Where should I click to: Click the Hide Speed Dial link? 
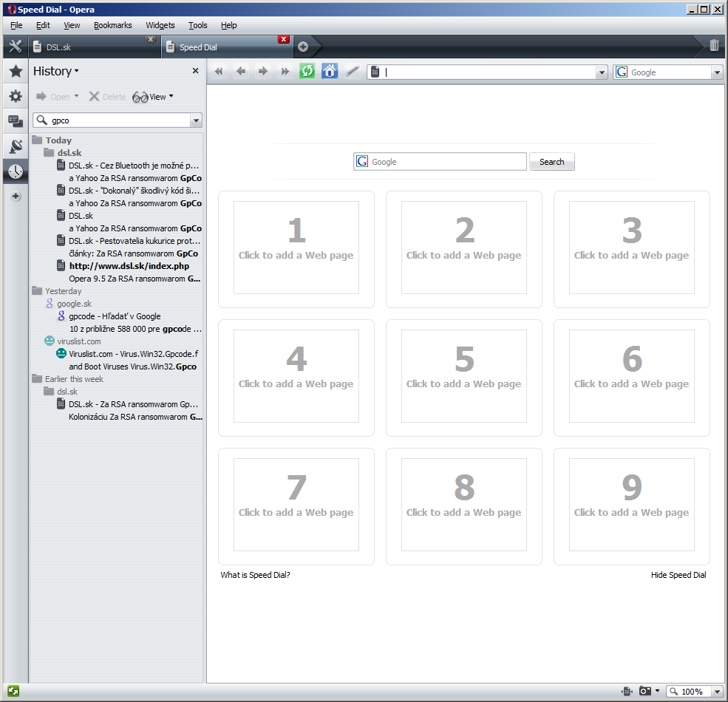678,575
